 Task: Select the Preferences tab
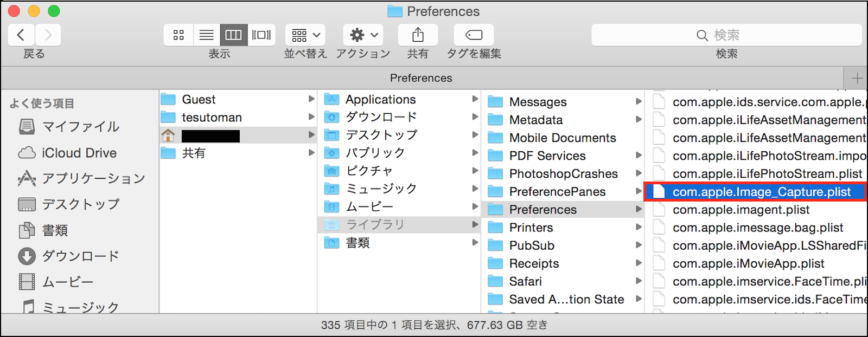[421, 78]
